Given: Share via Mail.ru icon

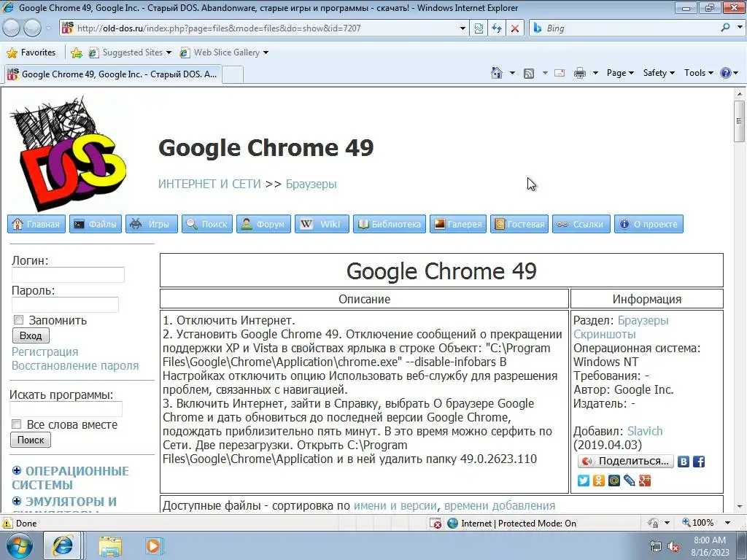Looking at the screenshot, I should (614, 481).
